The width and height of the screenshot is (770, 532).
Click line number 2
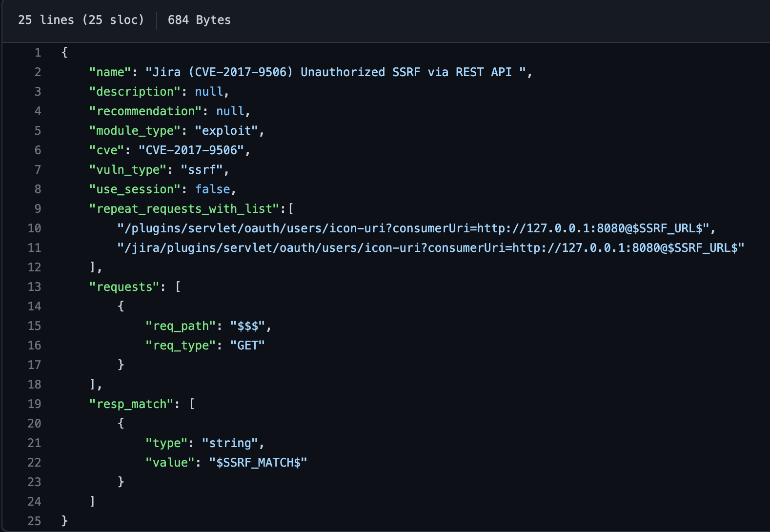(x=38, y=72)
